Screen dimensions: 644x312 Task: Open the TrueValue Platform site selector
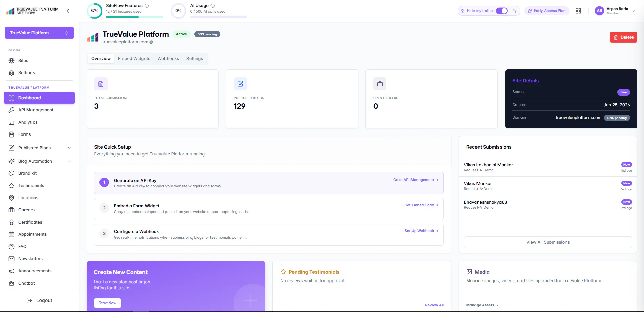(39, 33)
